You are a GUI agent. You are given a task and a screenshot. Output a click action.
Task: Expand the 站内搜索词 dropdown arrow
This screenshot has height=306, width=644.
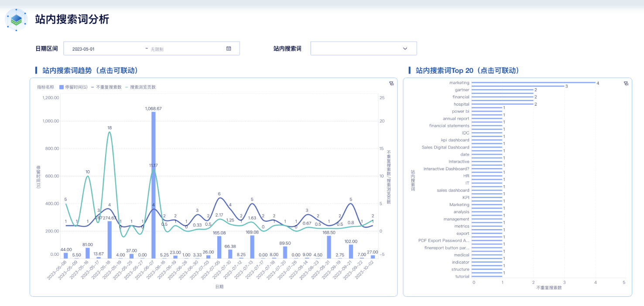point(405,48)
